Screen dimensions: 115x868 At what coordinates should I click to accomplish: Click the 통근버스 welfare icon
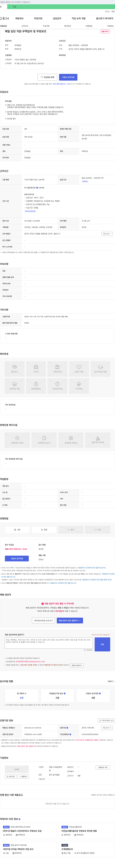coord(14,369)
